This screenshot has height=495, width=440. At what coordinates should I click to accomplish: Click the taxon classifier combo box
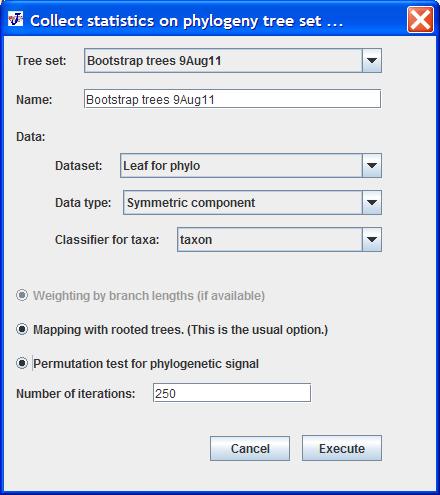point(279,240)
